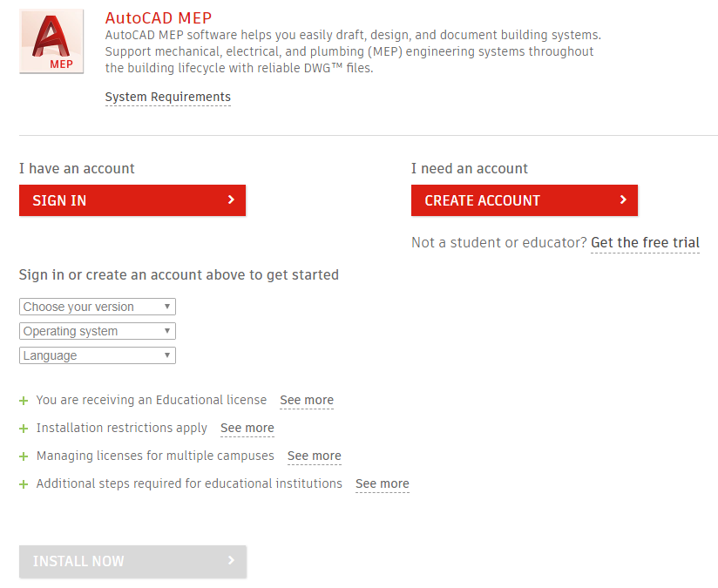The height and width of the screenshot is (588, 718).
Task: Open the Language dropdown
Action: pos(98,355)
